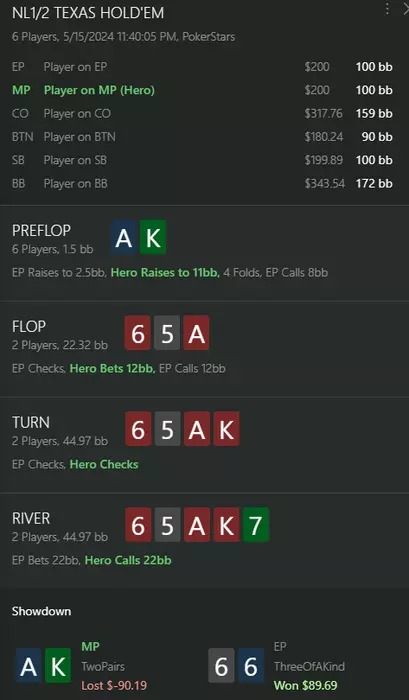Click the Lost $-90.19 result
Image resolution: width=409 pixels, height=700 pixels.
coord(114,685)
